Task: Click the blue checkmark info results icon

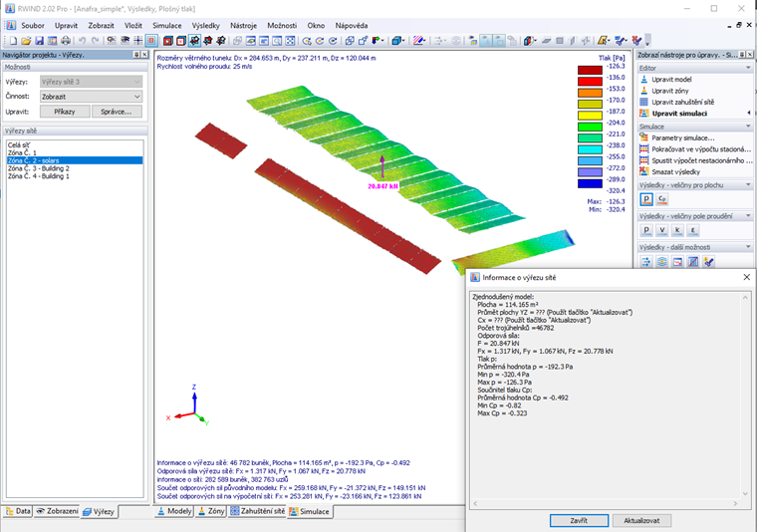Action: click(709, 262)
